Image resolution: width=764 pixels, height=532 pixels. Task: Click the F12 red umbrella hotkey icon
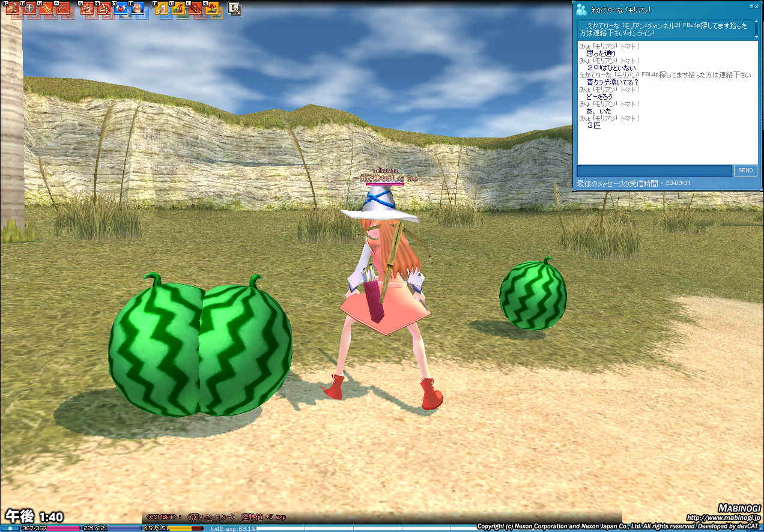[212, 9]
